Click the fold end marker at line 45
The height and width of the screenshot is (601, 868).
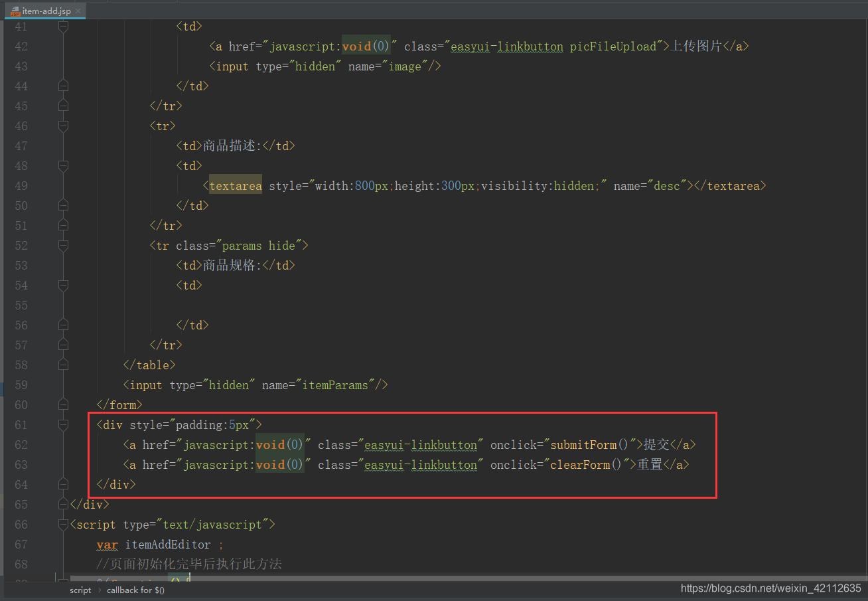click(63, 106)
